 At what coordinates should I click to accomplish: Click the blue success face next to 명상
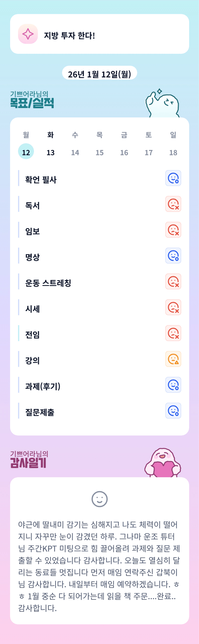[x=173, y=256]
